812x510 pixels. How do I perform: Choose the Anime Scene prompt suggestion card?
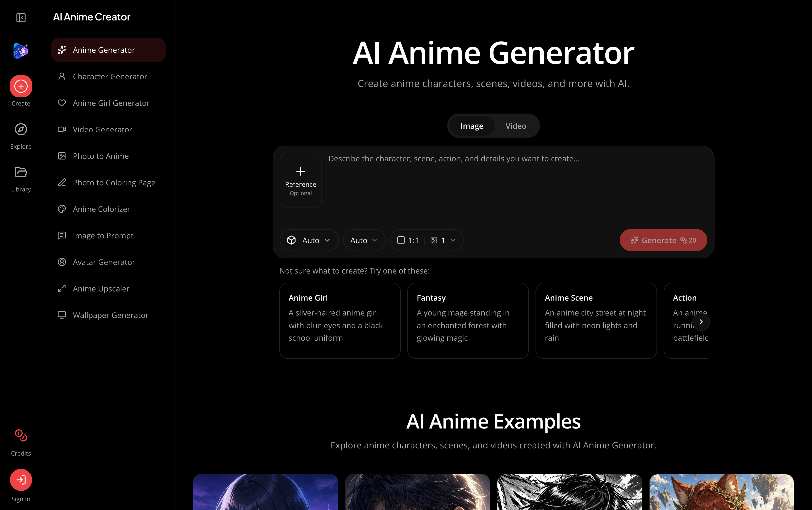click(x=596, y=320)
